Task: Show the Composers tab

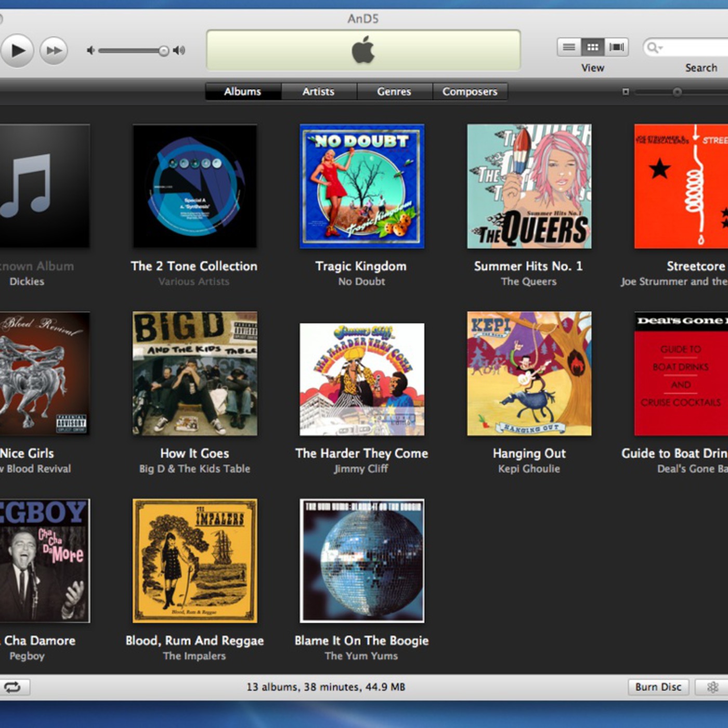Action: point(470,92)
